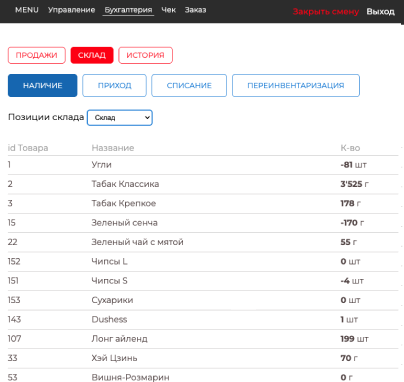Viewport: 404px width, 382px height.
Task: Click the -4 шт quantity
Action: [352, 281]
